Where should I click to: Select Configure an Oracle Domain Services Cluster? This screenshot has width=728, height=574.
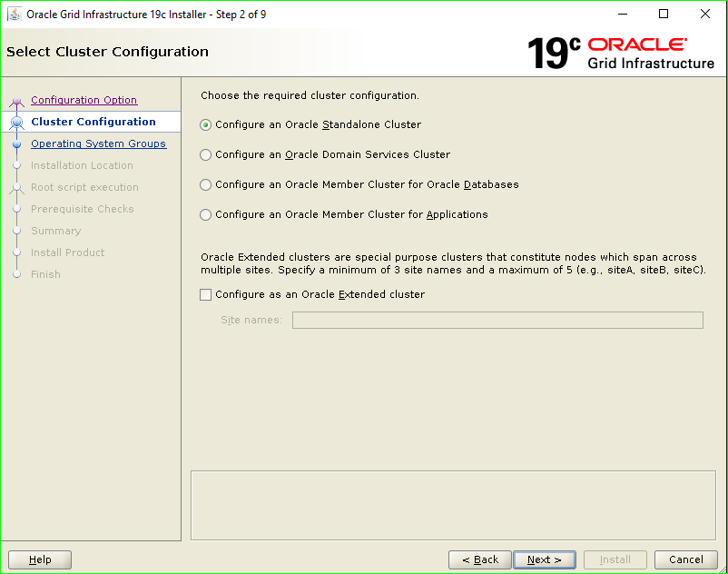point(205,154)
